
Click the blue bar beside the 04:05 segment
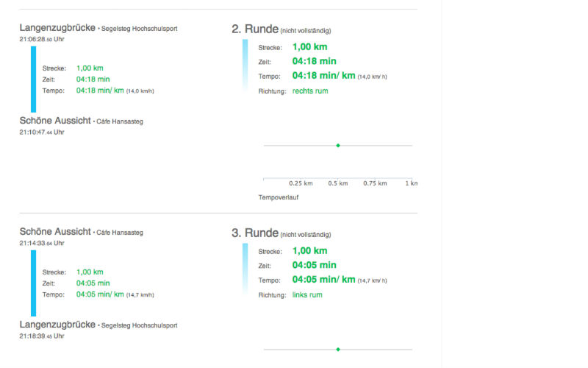[x=33, y=283]
